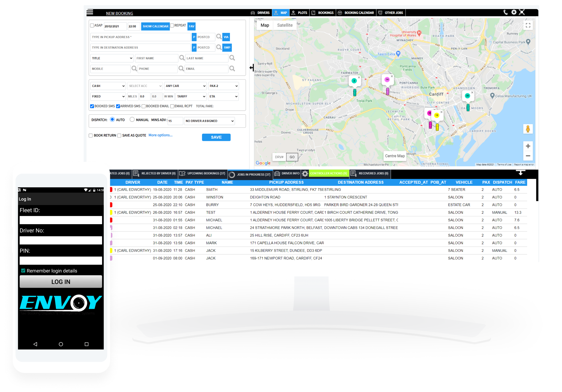Image resolution: width=562 pixels, height=392 pixels.
Task: Toggle the map fullscreen icon
Action: click(x=528, y=25)
